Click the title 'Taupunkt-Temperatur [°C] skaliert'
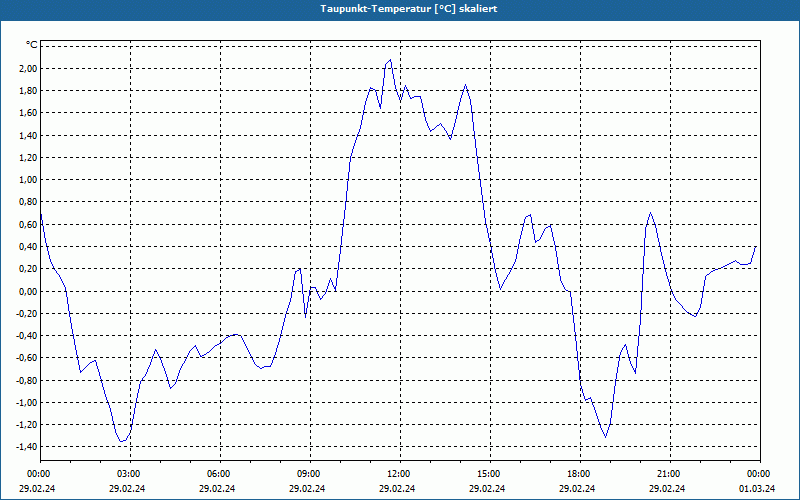The image size is (800, 500). [409, 9]
